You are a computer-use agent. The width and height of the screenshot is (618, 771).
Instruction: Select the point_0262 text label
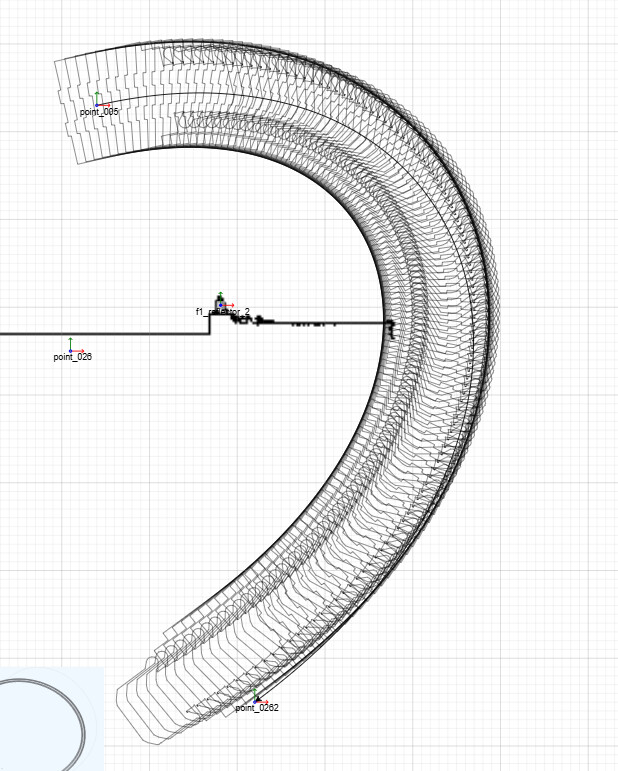point(257,708)
